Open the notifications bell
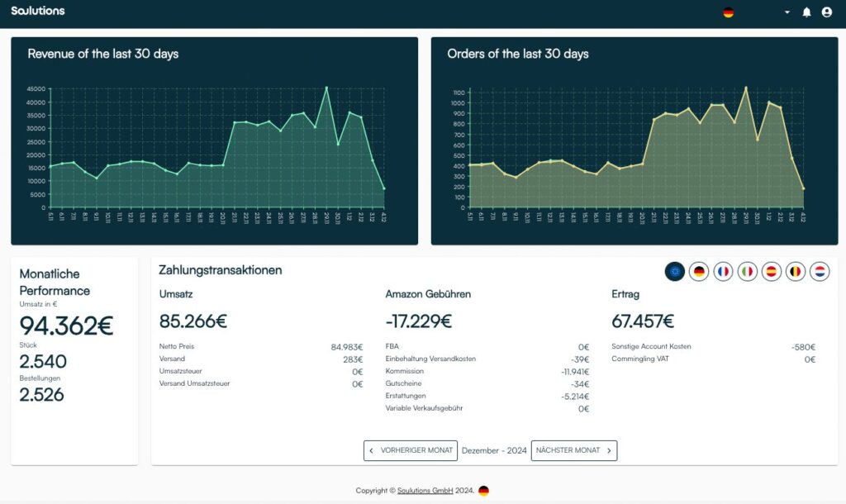Viewport: 846px width, 504px height. 807,12
